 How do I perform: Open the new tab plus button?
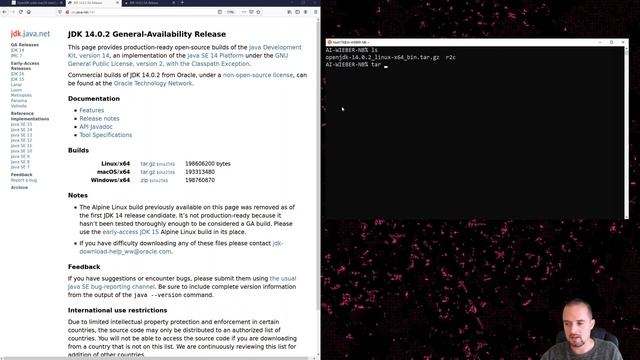(182, 2)
